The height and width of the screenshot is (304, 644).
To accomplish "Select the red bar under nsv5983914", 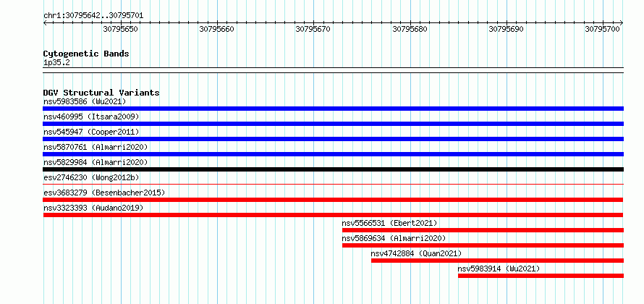I will (541, 276).
